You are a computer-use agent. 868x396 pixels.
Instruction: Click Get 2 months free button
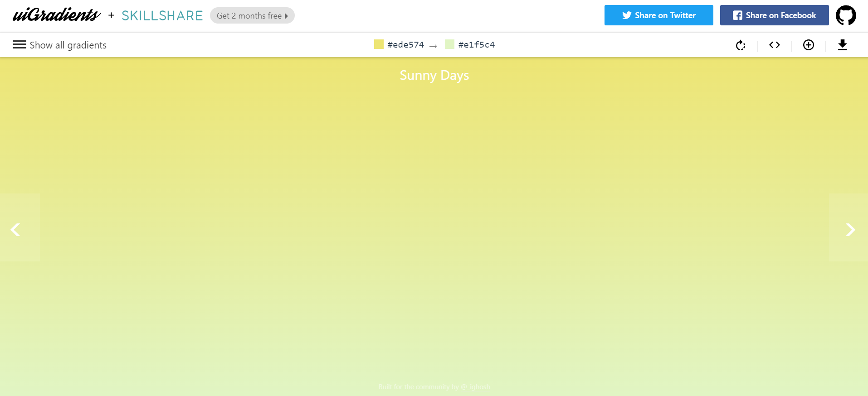(x=252, y=15)
